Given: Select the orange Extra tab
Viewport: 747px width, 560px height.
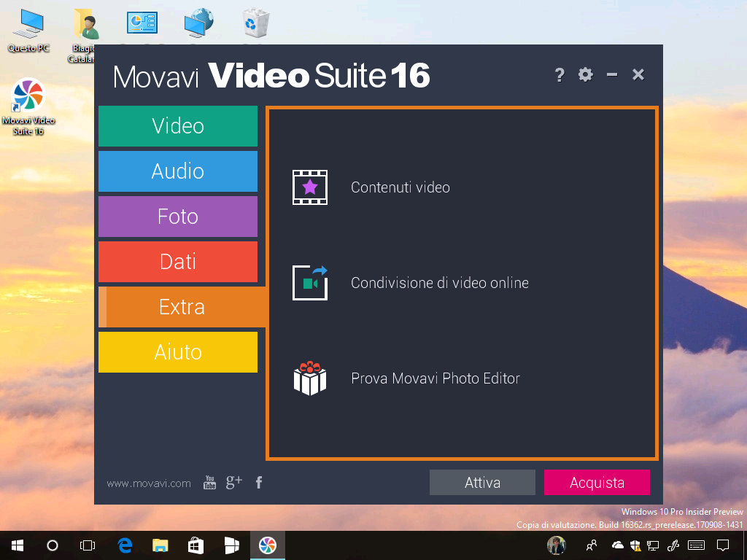Looking at the screenshot, I should [182, 307].
